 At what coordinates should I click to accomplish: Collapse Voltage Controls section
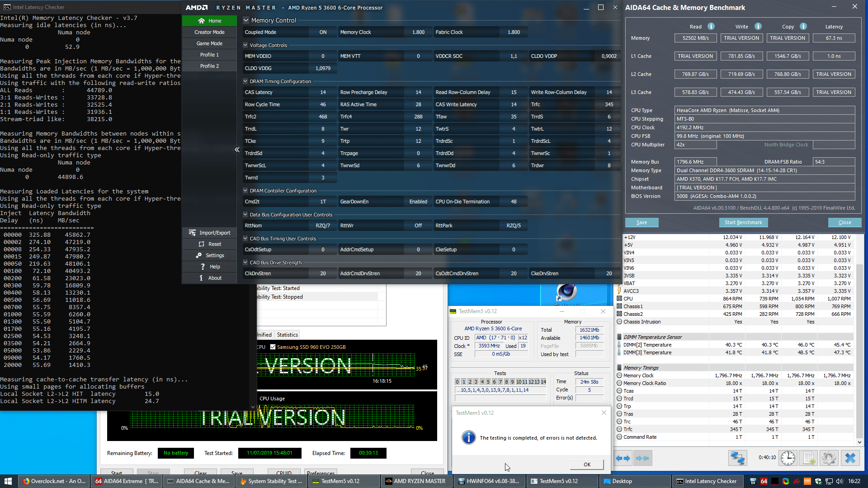[245, 45]
